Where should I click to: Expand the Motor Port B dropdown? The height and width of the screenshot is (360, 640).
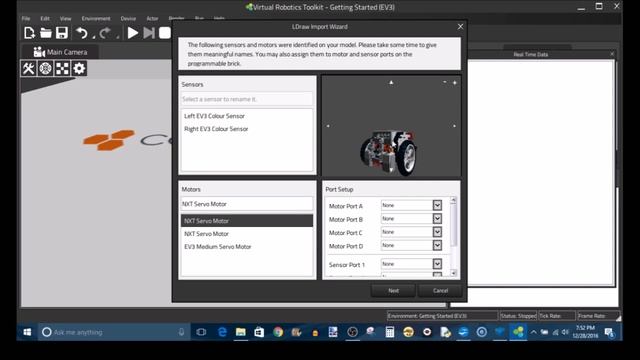point(437,219)
